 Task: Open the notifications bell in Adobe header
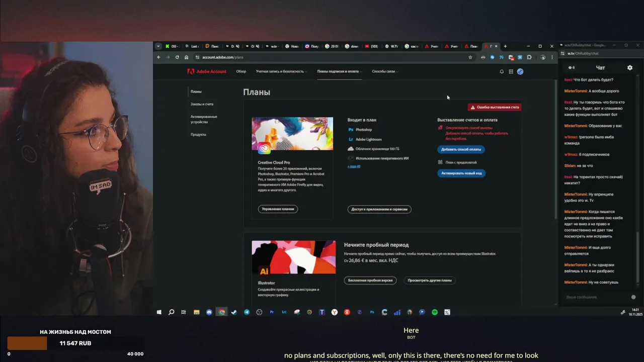tap(502, 71)
